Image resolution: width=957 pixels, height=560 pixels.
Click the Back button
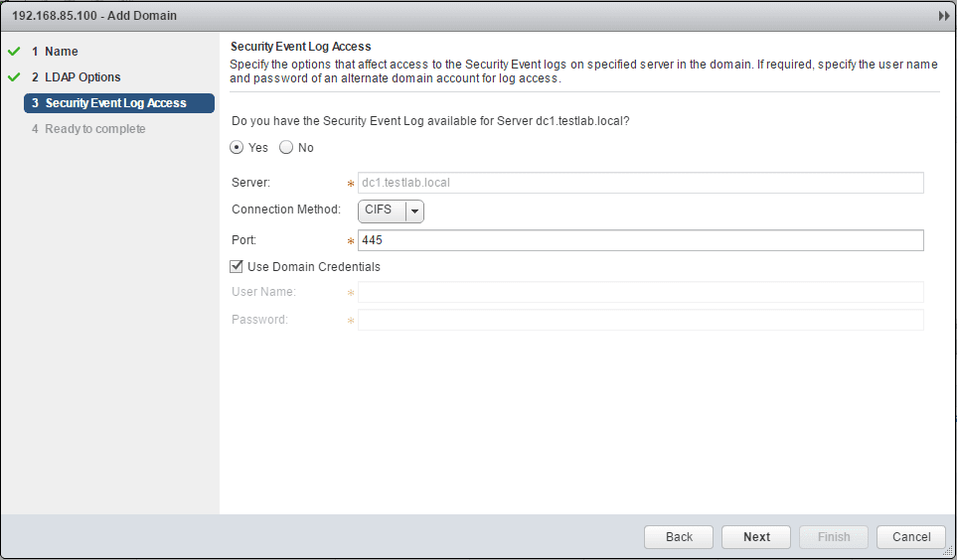pos(679,537)
